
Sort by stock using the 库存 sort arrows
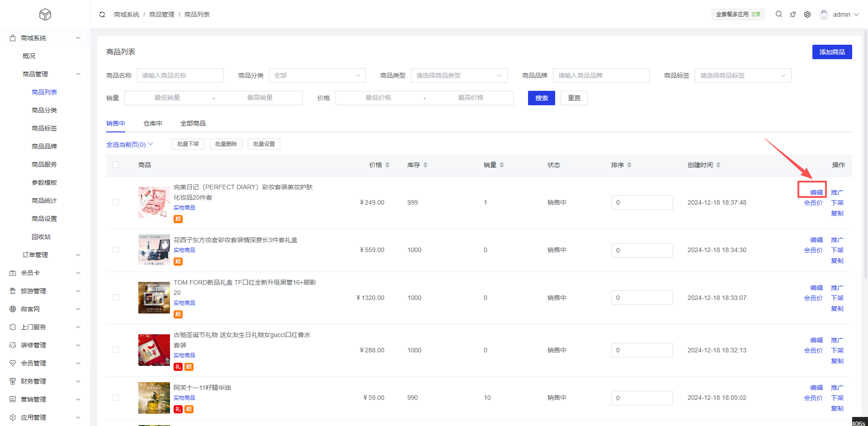coord(425,165)
